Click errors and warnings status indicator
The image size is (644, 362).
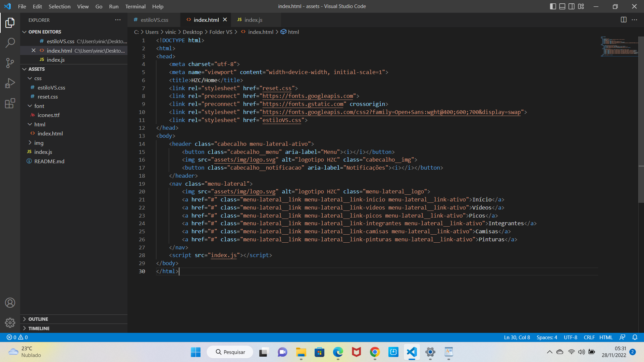pyautogui.click(x=17, y=337)
